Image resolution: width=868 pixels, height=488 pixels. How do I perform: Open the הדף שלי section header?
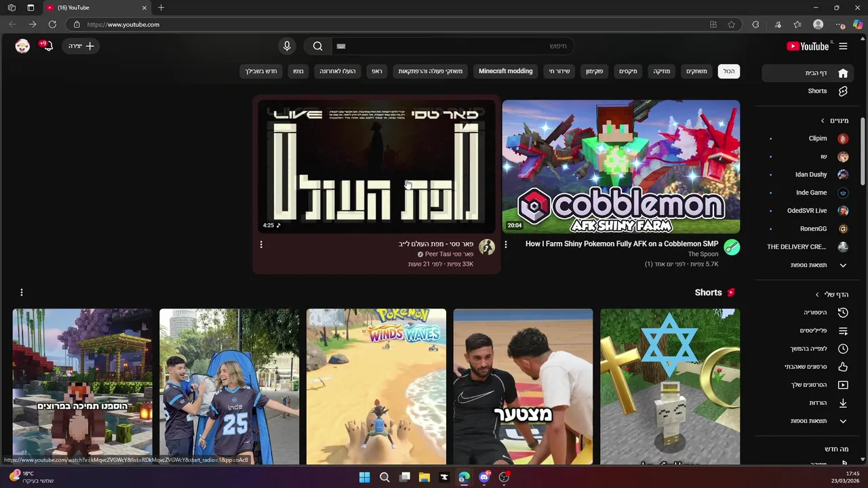(832, 294)
